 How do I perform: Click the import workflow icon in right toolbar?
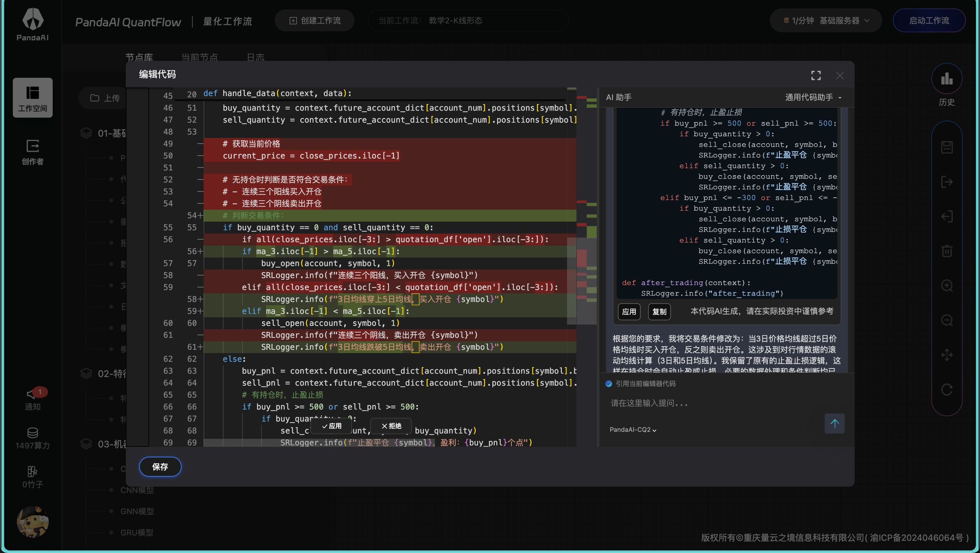(947, 216)
